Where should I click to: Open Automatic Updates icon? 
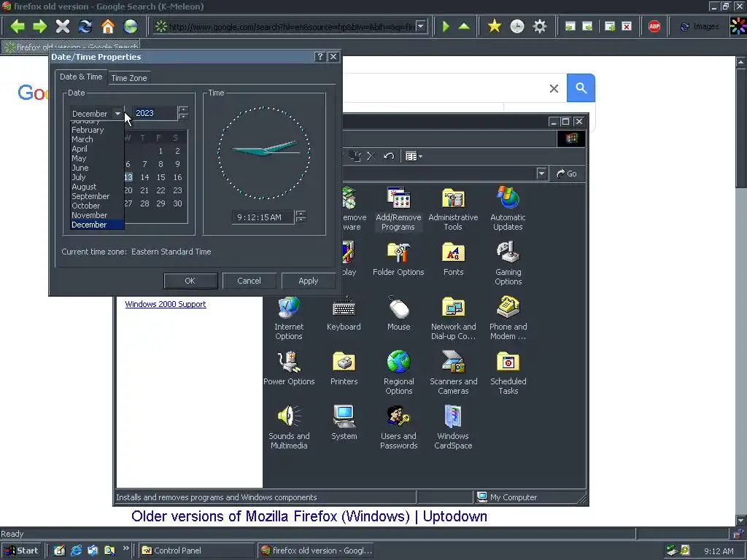pyautogui.click(x=508, y=209)
